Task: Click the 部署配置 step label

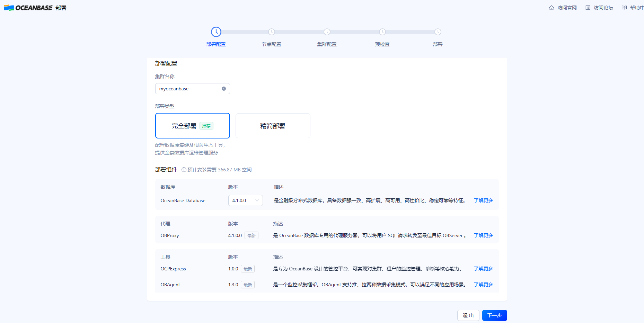Action: (x=216, y=44)
